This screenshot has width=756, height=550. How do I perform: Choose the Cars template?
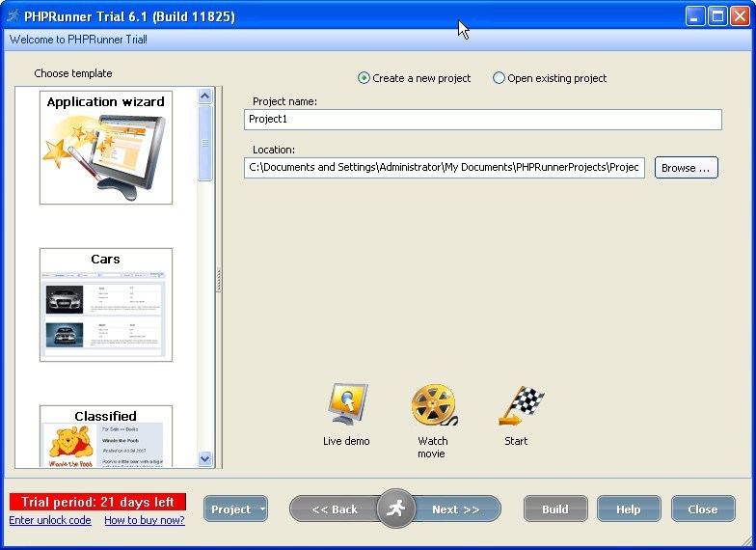[106, 305]
